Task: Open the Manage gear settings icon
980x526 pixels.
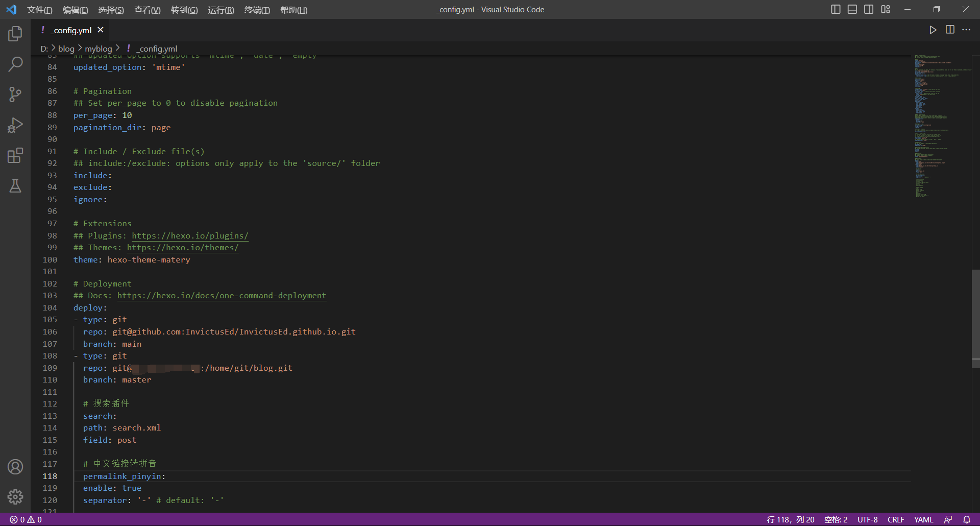Action: pos(15,497)
